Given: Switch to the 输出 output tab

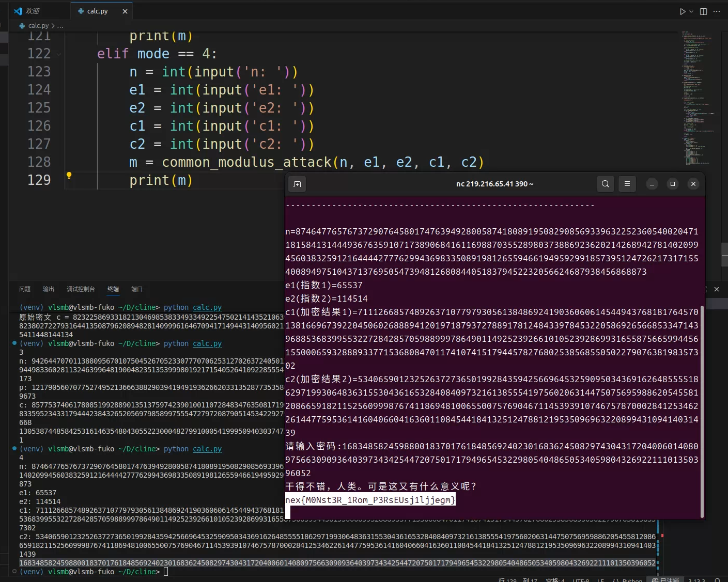Looking at the screenshot, I should coord(49,289).
